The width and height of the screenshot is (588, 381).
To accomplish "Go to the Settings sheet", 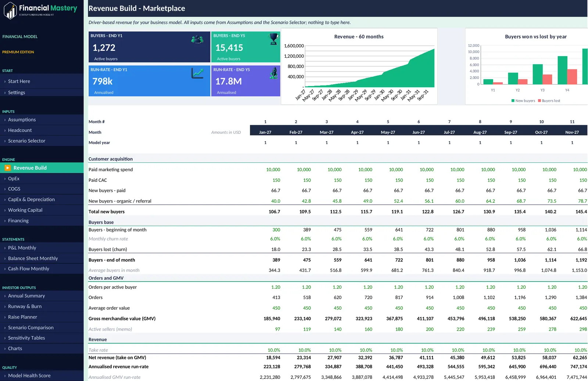I will click(x=42, y=93).
